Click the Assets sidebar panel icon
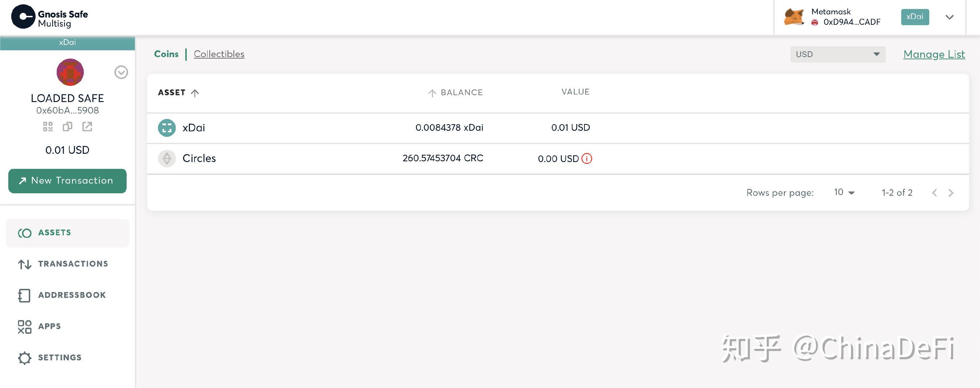The height and width of the screenshot is (388, 980). coord(23,232)
